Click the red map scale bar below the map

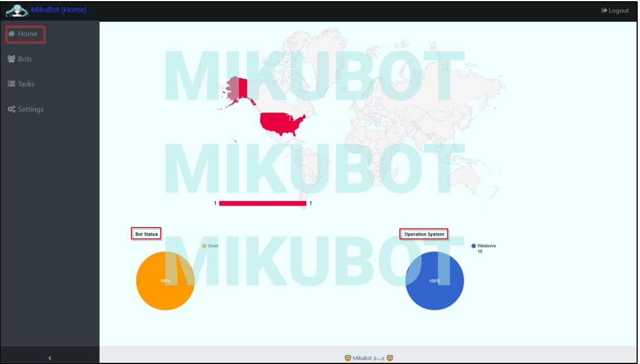point(263,203)
